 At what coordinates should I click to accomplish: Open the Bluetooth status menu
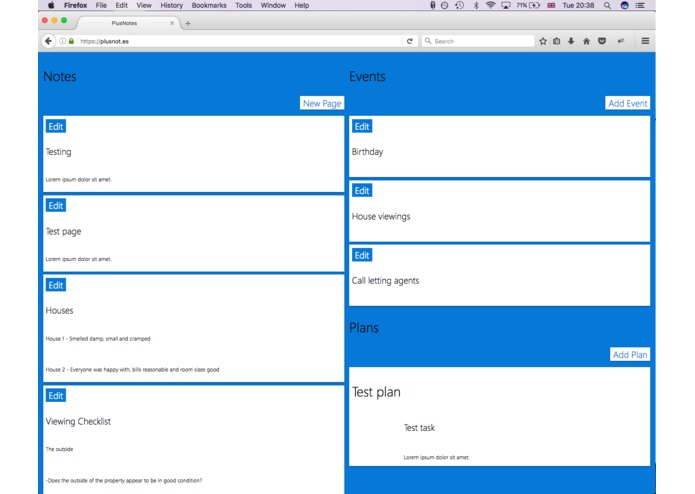pyautogui.click(x=476, y=5)
